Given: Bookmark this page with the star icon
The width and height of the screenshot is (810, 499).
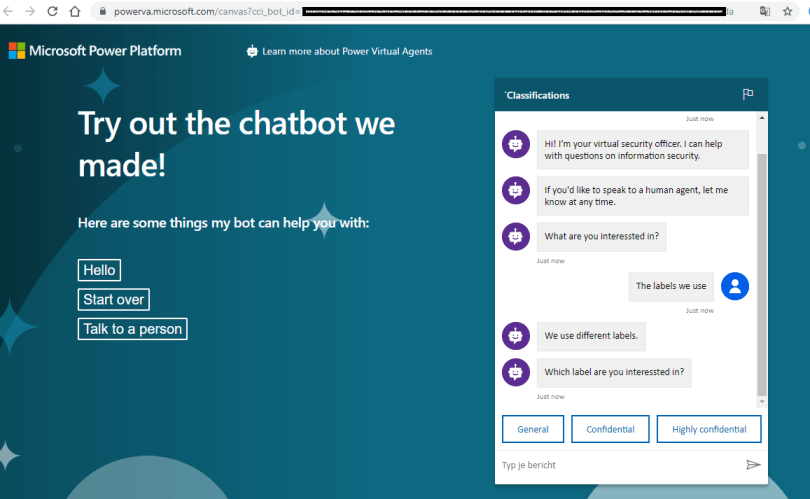Looking at the screenshot, I should [788, 12].
